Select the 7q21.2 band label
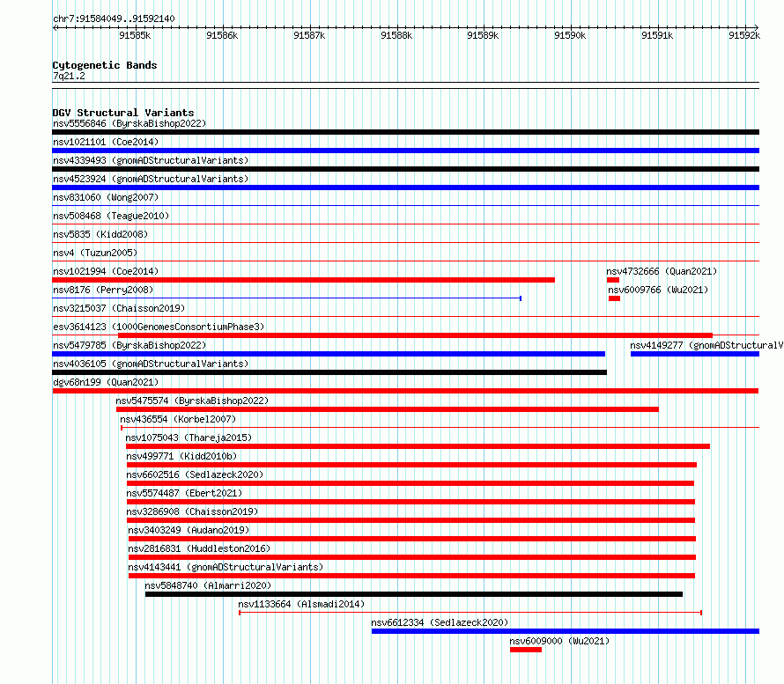The image size is (784, 684). point(69,76)
